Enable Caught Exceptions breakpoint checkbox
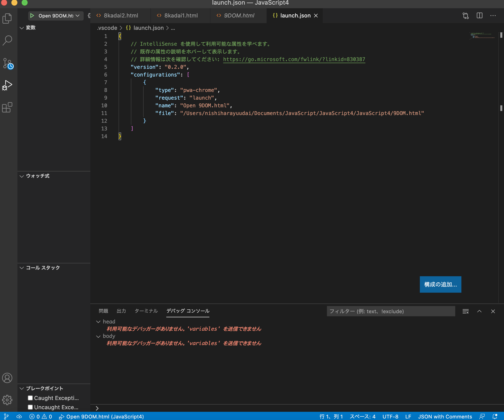Image resolution: width=504 pixels, height=420 pixels. [30, 398]
